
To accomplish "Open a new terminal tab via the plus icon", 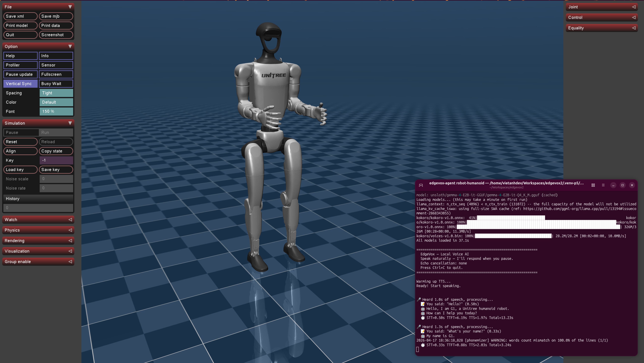I will (x=421, y=185).
